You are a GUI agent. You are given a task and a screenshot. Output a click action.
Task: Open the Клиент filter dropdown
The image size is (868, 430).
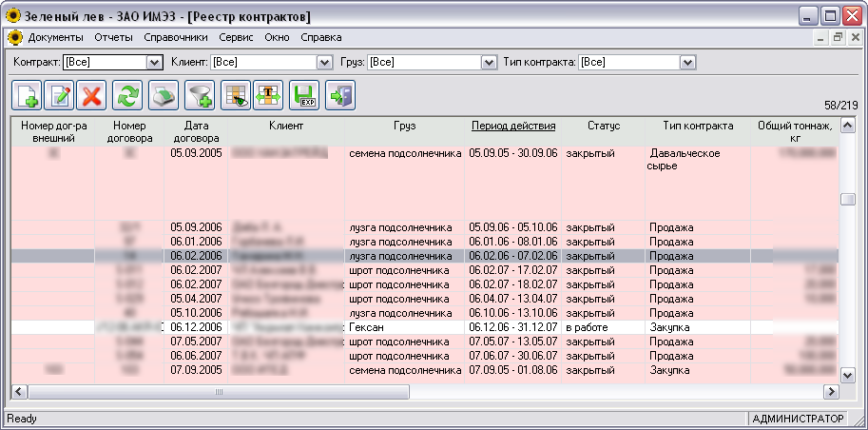(x=323, y=62)
